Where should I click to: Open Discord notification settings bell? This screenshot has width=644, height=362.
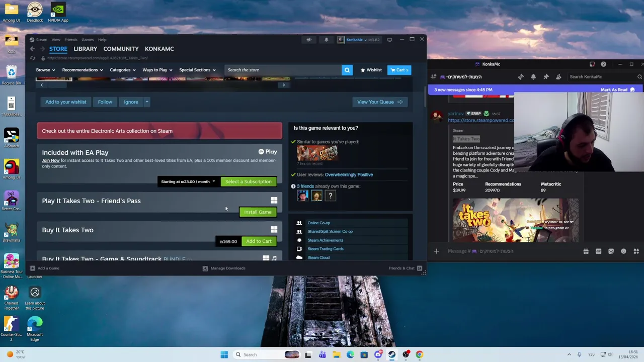click(x=533, y=76)
